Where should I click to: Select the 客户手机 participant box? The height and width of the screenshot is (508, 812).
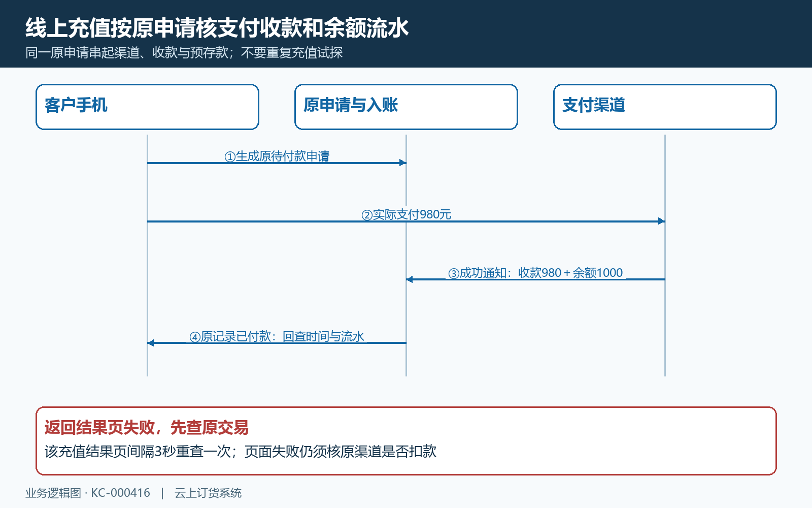pyautogui.click(x=147, y=107)
